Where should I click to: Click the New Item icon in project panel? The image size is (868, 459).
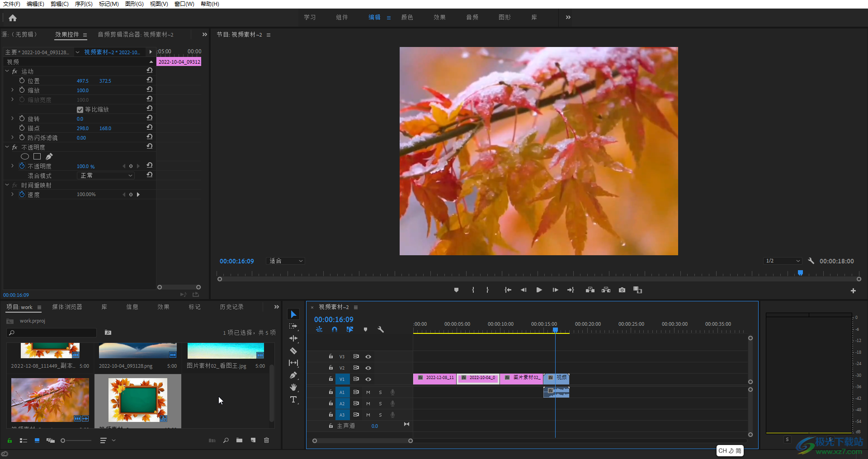click(x=253, y=440)
